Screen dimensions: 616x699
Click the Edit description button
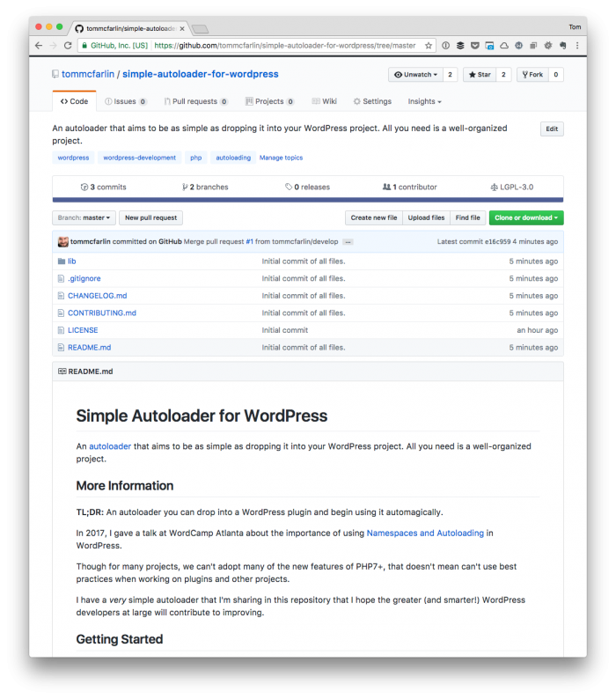click(x=552, y=129)
